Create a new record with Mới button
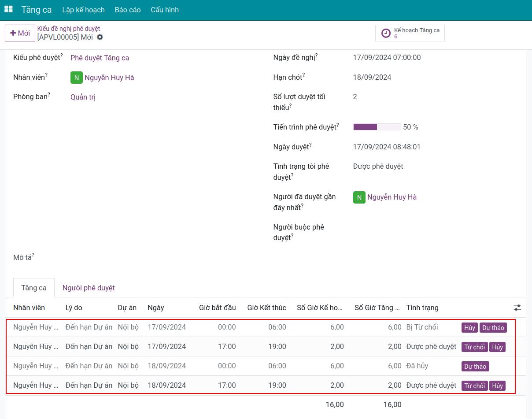The height and width of the screenshot is (419, 532). tap(20, 33)
